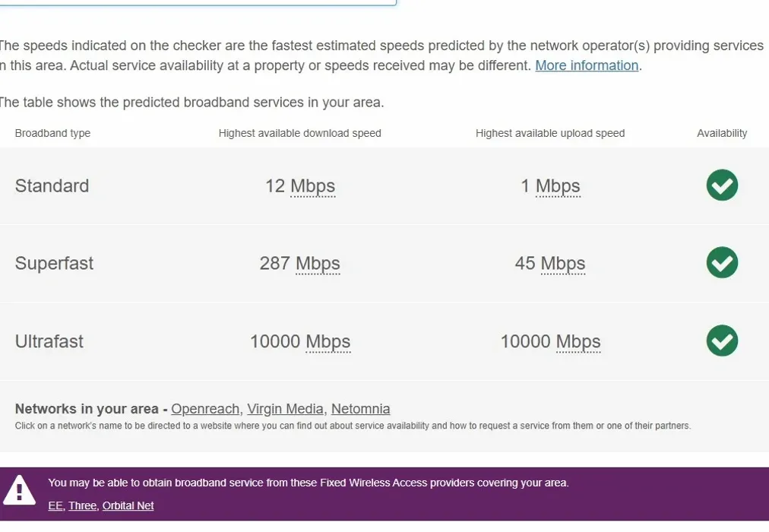Open the Openreach network link
The height and width of the screenshot is (532, 769).
pyautogui.click(x=205, y=409)
